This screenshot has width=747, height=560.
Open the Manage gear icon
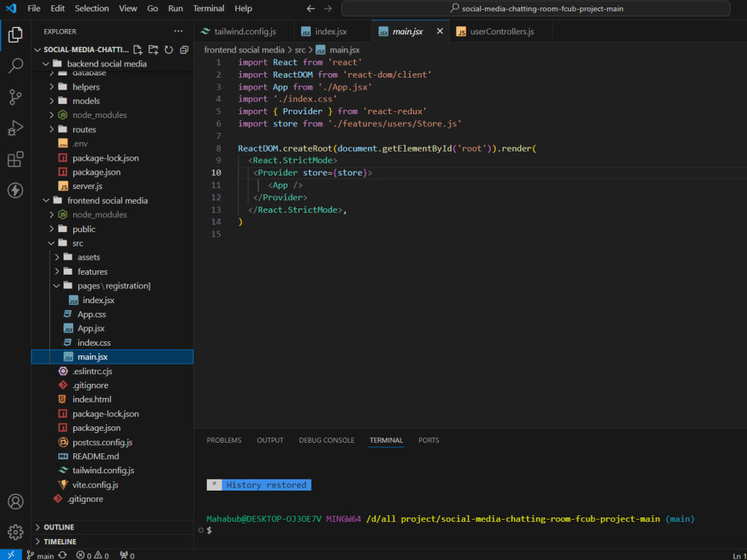click(x=15, y=532)
